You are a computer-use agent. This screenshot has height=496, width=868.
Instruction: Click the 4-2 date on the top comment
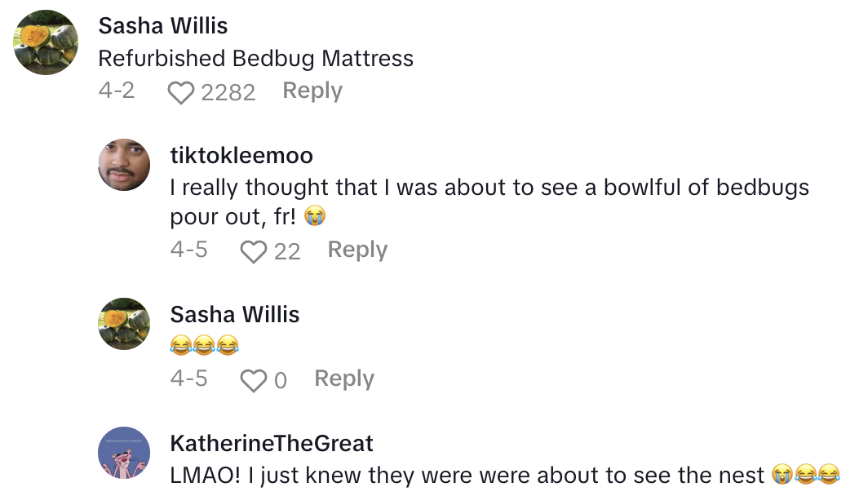pyautogui.click(x=117, y=91)
